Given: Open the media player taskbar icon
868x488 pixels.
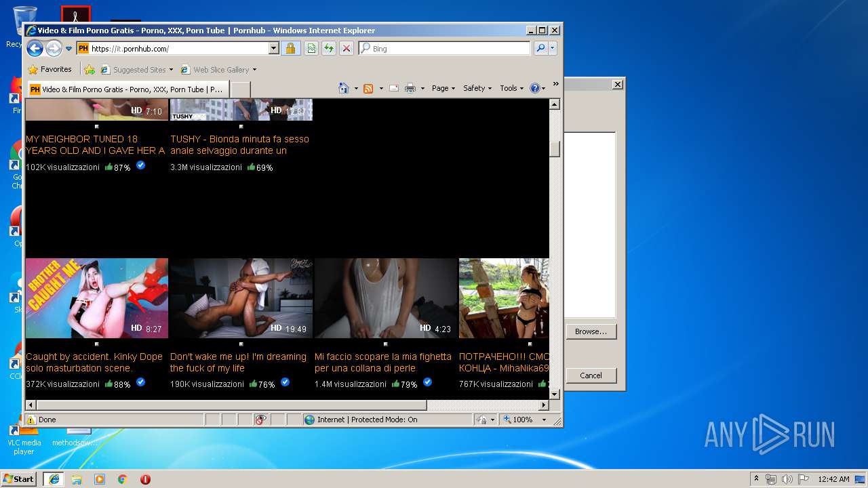Looking at the screenshot, I should coord(100,479).
